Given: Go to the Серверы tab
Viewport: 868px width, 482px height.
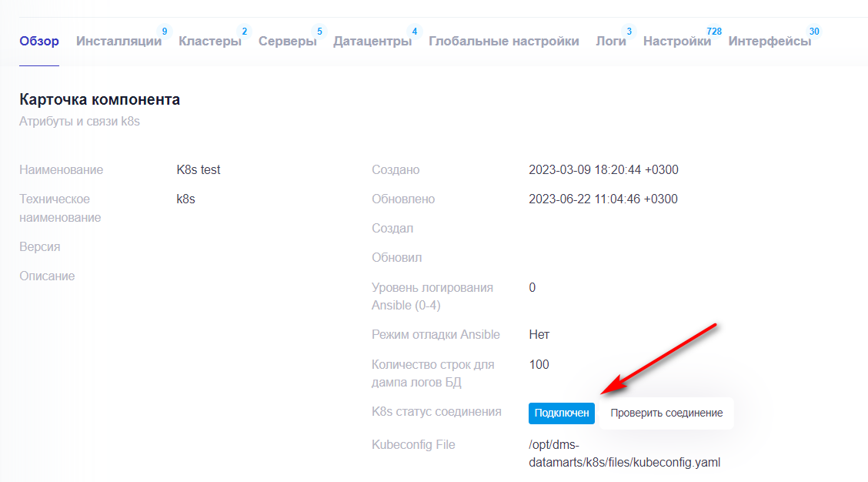Looking at the screenshot, I should click(287, 42).
